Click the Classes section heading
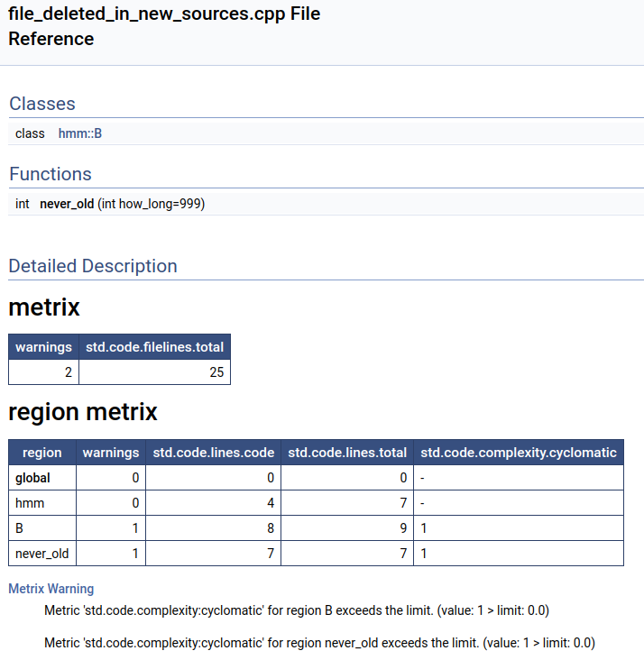The width and height of the screenshot is (644, 660). (42, 104)
